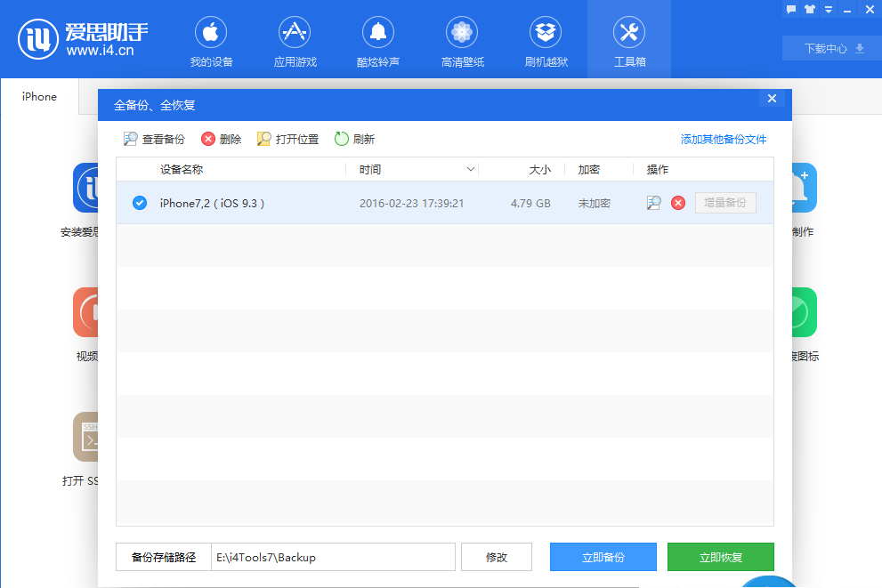The width and height of the screenshot is (882, 588).
Task: Click 立即备份 blue button
Action: [603, 557]
